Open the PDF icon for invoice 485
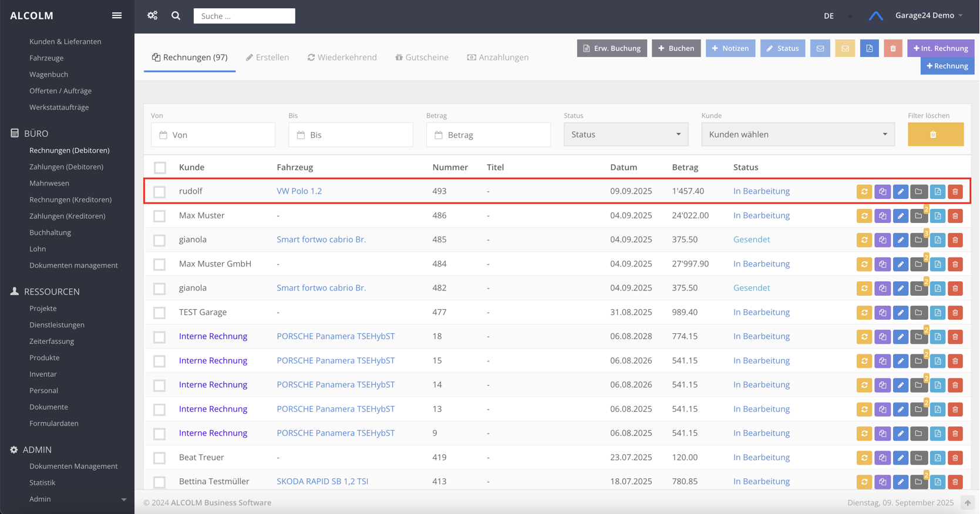 tap(937, 240)
